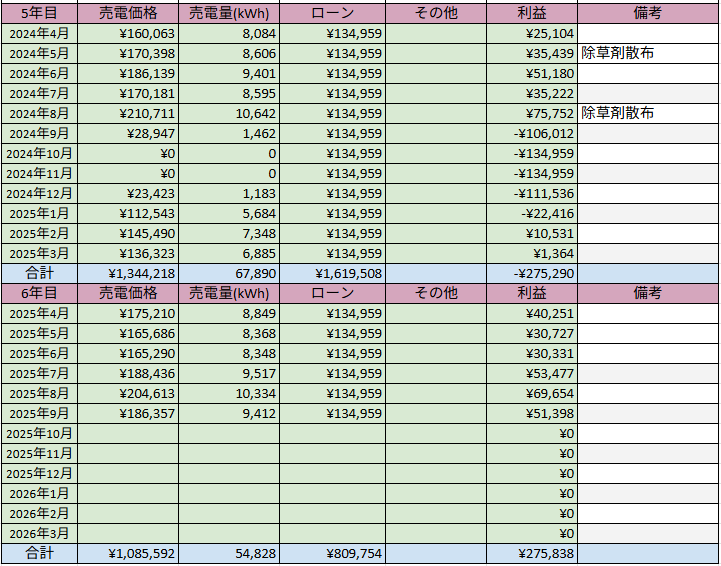Select the -¥275,290 total profit cell
Image resolution: width=721 pixels, height=566 pixels.
(x=531, y=273)
